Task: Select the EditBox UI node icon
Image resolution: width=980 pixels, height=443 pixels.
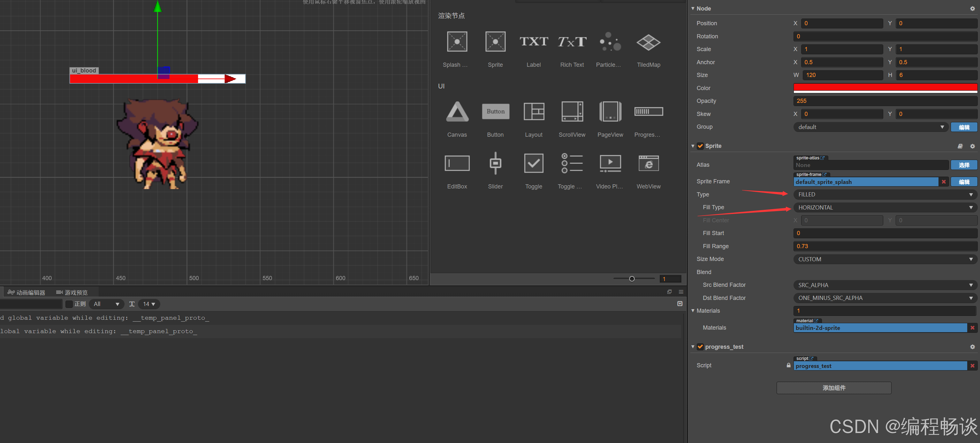Action: [x=457, y=163]
